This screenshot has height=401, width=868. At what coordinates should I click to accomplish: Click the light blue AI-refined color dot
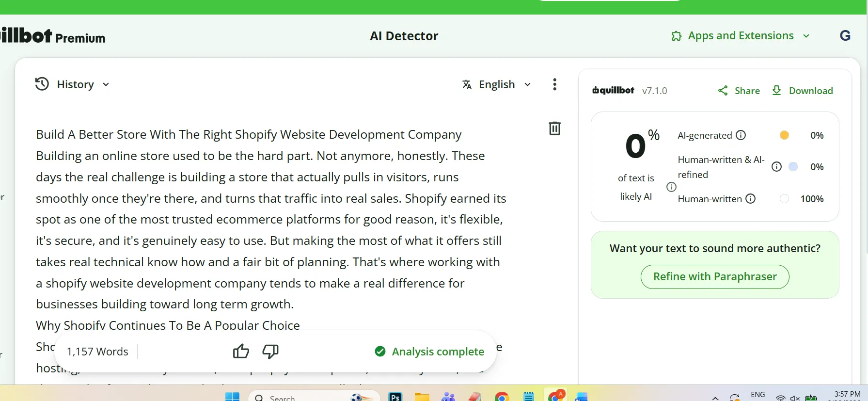tap(793, 167)
